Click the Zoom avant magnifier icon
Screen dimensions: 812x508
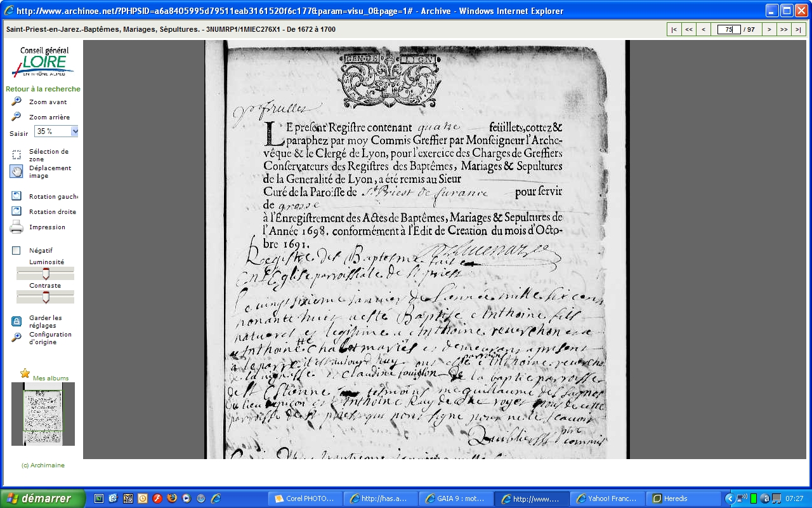pyautogui.click(x=16, y=102)
